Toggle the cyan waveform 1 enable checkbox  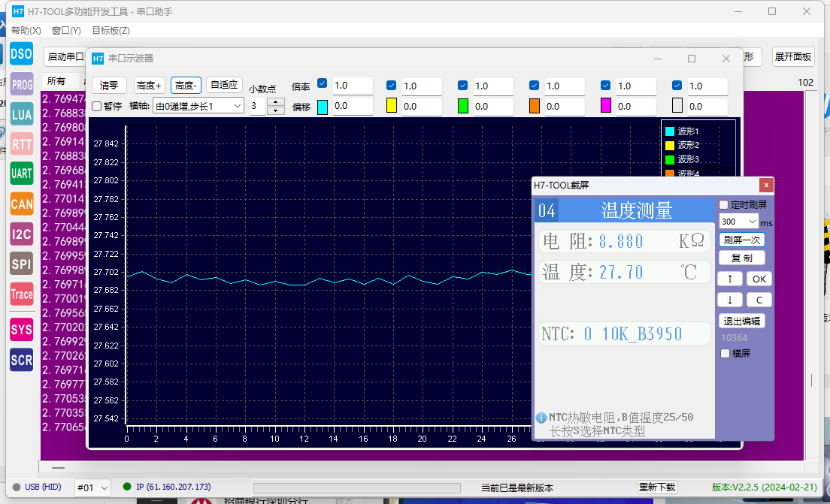(322, 83)
